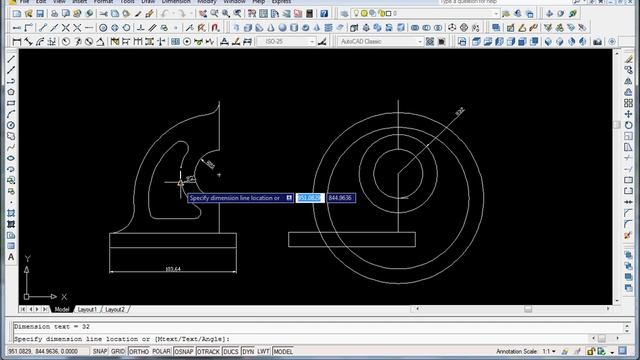The image size is (640, 360).
Task: Select the Move tool in Modify toolbar
Action: pos(629,114)
